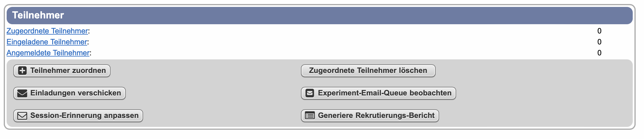Click the list icon beside Generiere Rekrutierungs-Bericht
This screenshot has height=139, width=644.
[310, 116]
